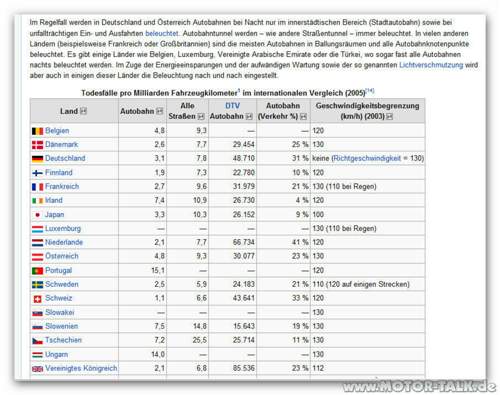Open the Ungarn country link
Screen dimensions: 500x395
click(56, 354)
